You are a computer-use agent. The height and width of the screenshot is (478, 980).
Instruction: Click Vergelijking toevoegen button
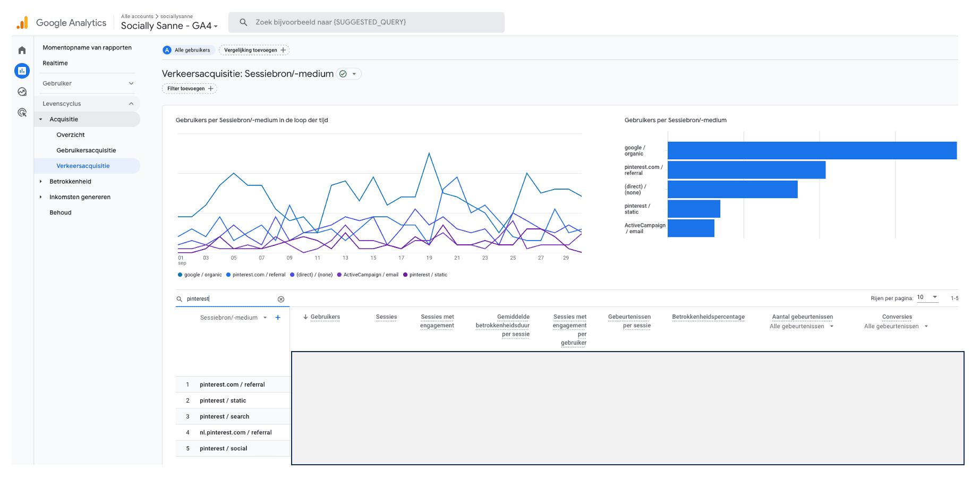pyautogui.click(x=254, y=50)
